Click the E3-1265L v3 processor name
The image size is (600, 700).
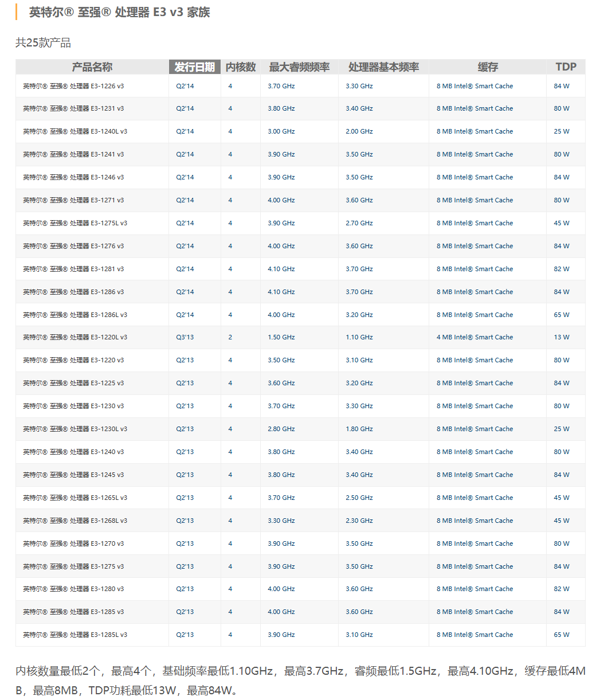(75, 498)
